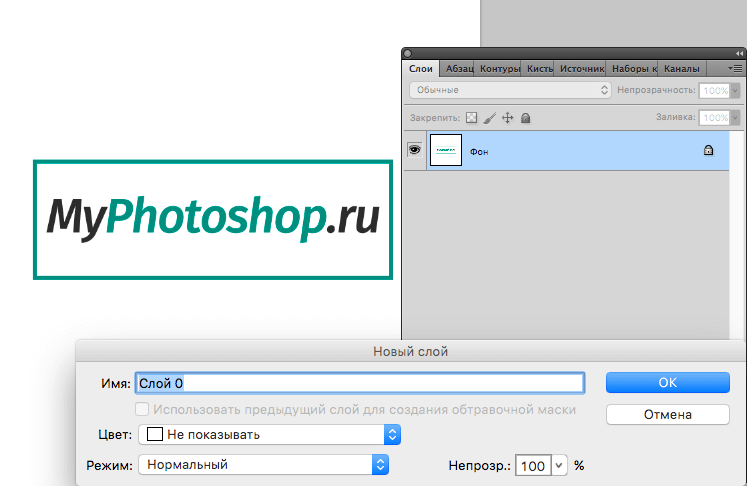Click the Отмена button

click(667, 415)
